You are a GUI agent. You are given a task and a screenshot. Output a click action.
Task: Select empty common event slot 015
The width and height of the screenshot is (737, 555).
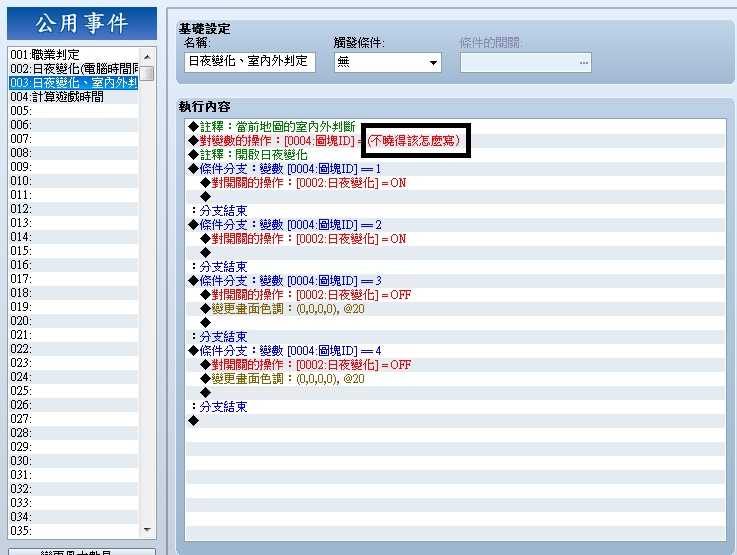pyautogui.click(x=74, y=251)
